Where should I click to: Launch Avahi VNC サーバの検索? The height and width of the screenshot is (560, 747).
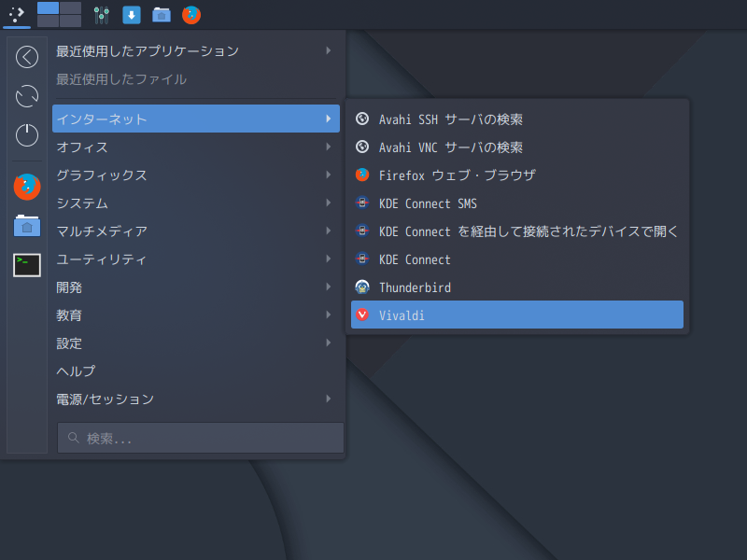pos(517,147)
